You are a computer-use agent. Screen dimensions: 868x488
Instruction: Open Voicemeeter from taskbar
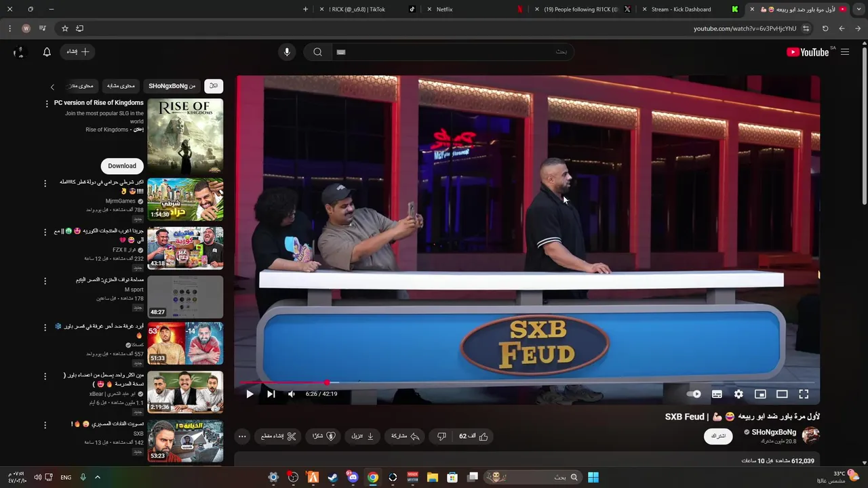[x=413, y=477]
